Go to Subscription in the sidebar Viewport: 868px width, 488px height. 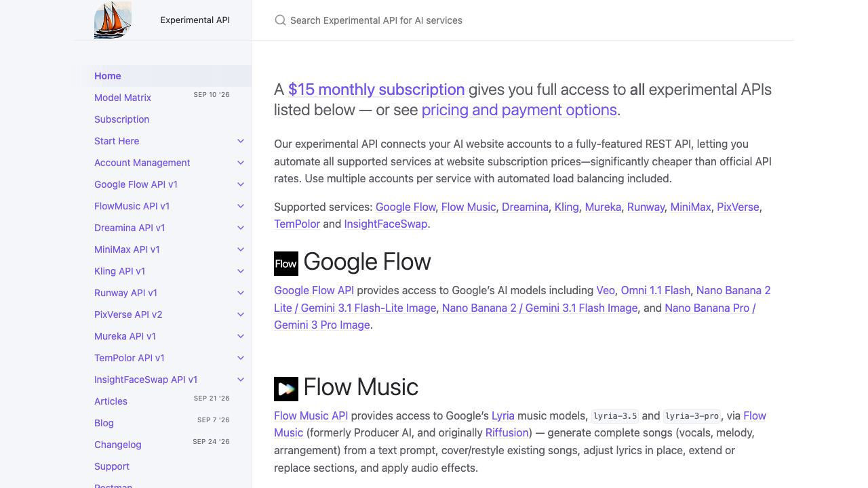click(x=122, y=119)
